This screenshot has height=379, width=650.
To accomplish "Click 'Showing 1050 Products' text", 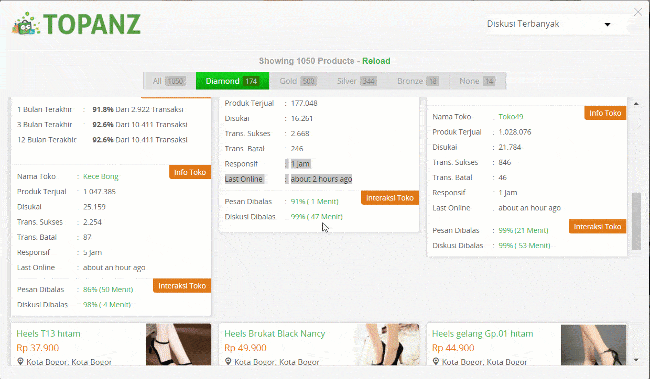I will (x=307, y=61).
